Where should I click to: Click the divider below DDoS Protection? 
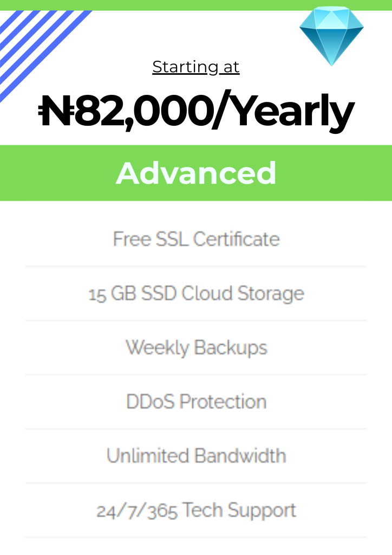coord(196,429)
